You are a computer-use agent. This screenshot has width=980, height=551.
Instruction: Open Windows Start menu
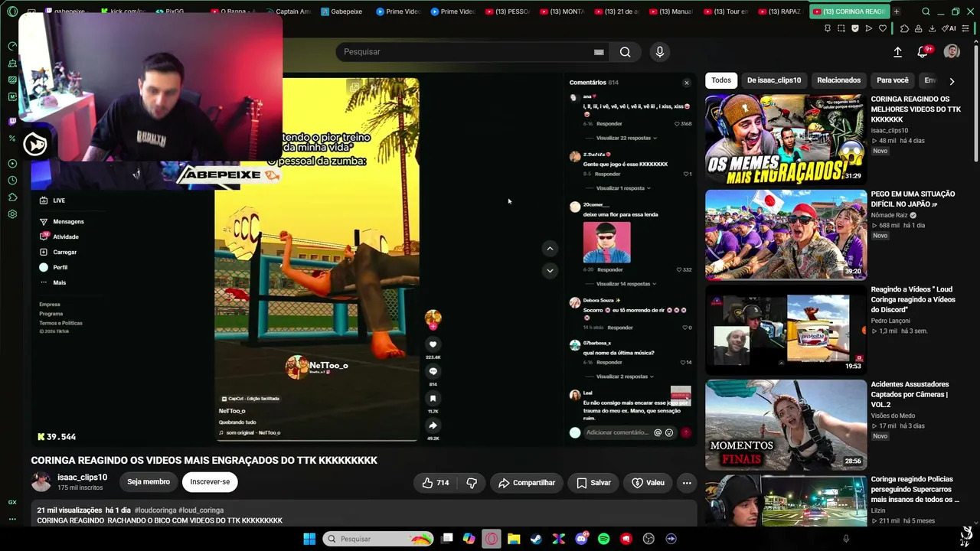pos(309,539)
